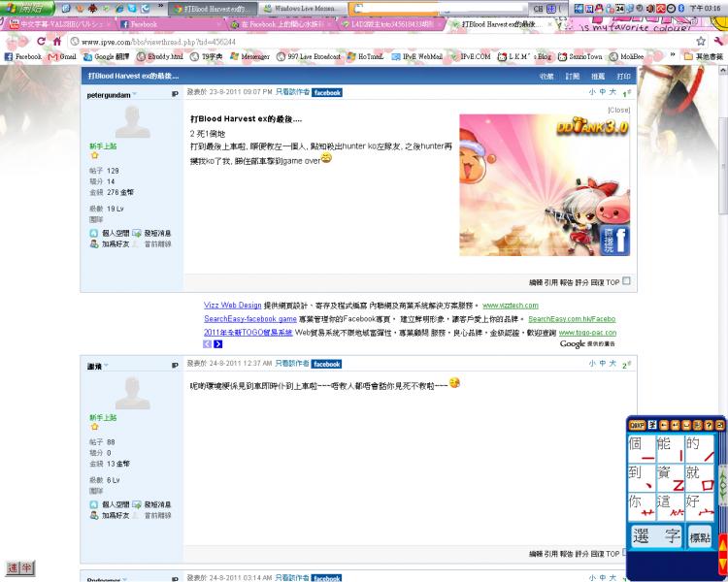Open the Gmail bookmark
The image size is (728, 582).
tap(62, 56)
